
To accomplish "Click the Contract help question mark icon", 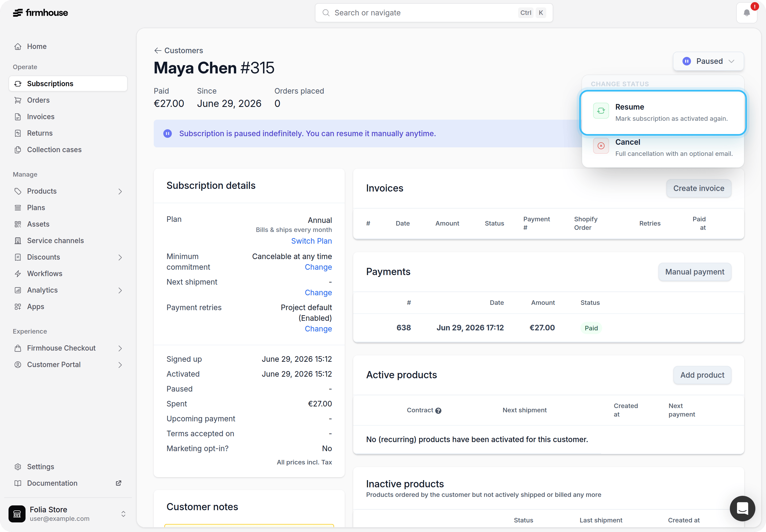I will point(438,411).
